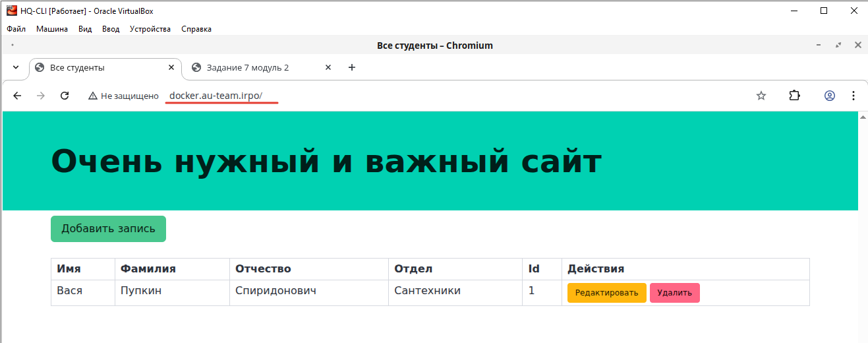Add a new tab with the plus button
Viewport: 868px width, 343px height.
(x=351, y=67)
